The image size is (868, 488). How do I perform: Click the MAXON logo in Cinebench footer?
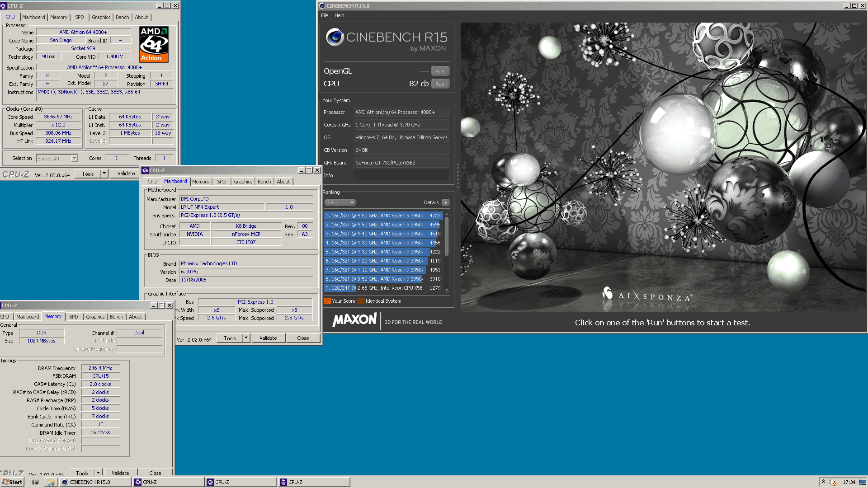355,320
